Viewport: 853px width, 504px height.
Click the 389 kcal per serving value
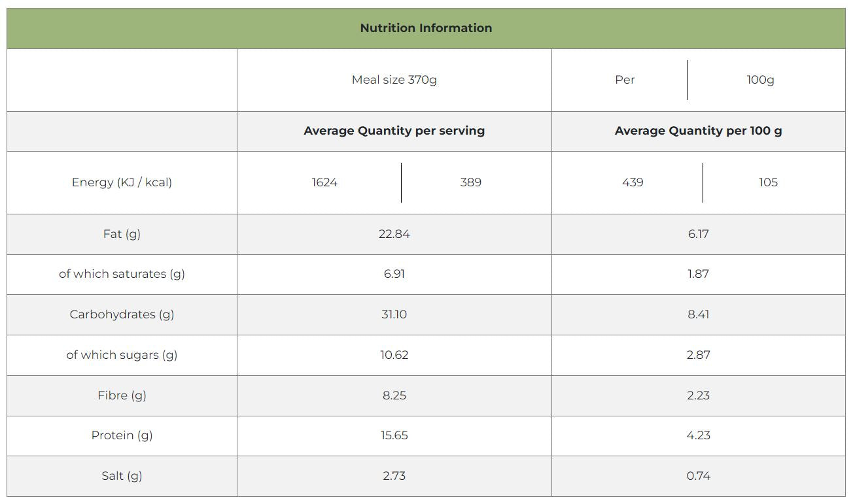point(470,182)
